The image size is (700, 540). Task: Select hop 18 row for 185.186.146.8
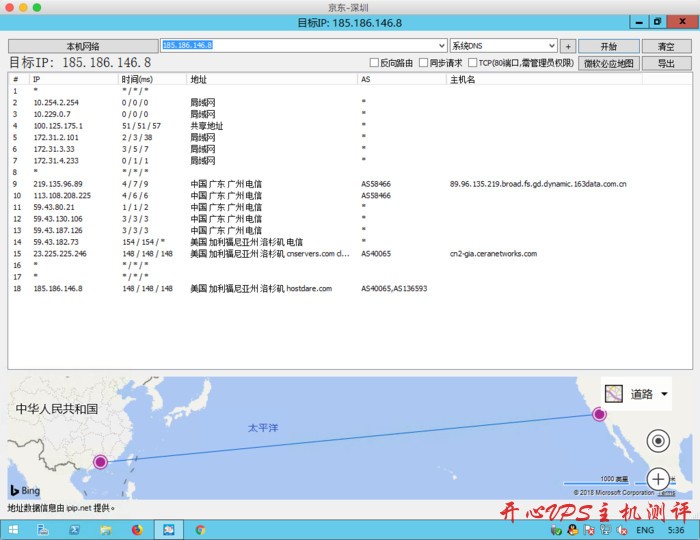pyautogui.click(x=200, y=288)
